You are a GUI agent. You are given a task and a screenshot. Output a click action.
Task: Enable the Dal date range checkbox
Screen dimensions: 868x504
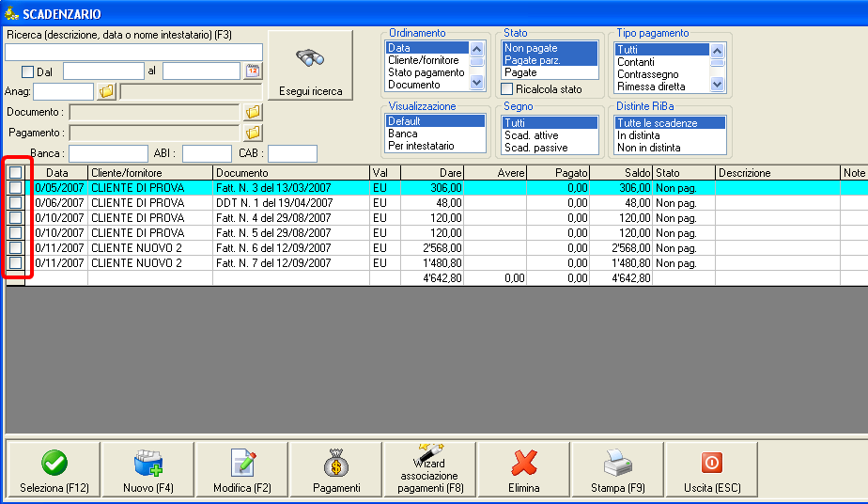[27, 71]
